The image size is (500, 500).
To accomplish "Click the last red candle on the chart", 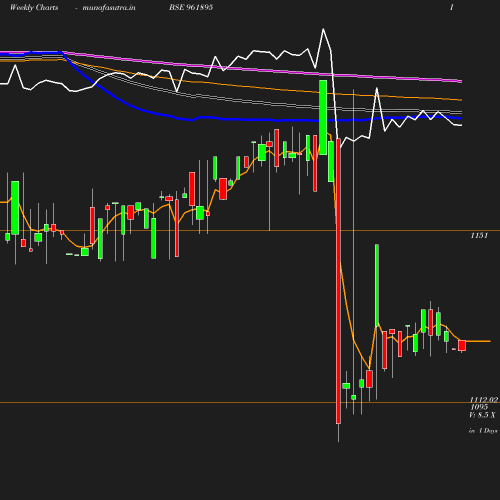I will 462,345.
